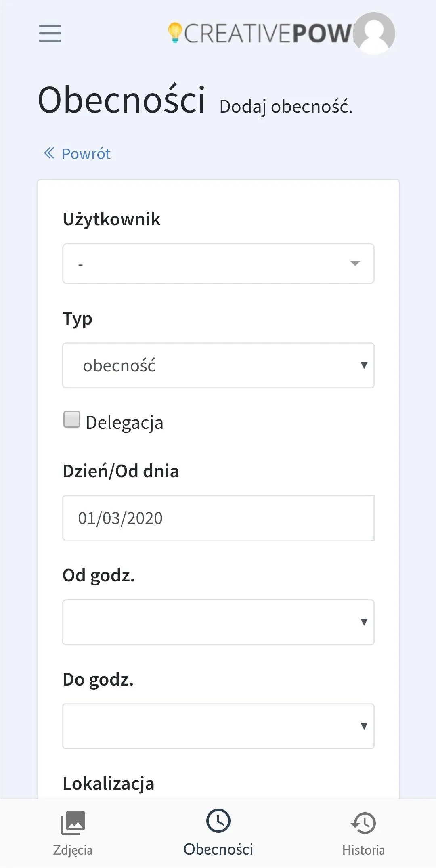Image resolution: width=436 pixels, height=868 pixels.
Task: Click the user profile avatar
Action: tap(375, 33)
